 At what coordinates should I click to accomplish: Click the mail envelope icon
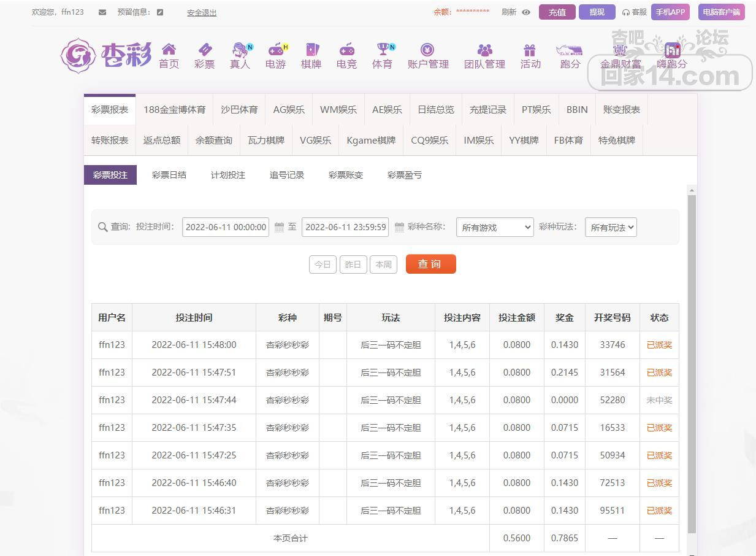[102, 12]
